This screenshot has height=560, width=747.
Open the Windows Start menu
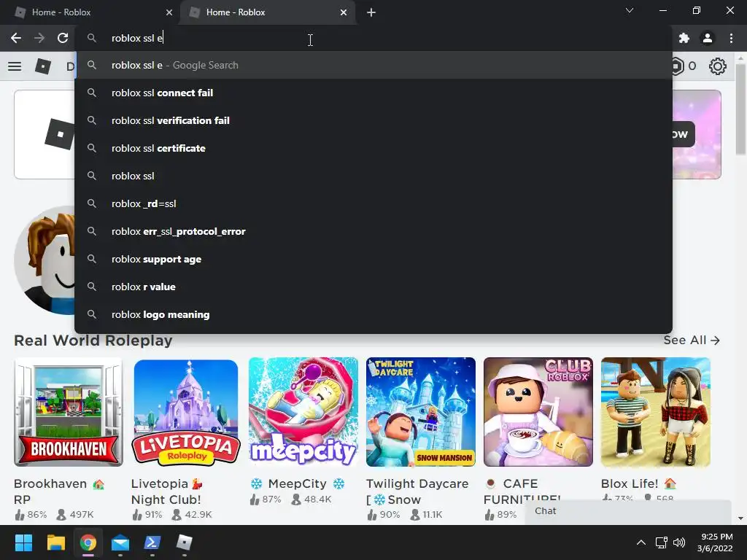pos(23,542)
